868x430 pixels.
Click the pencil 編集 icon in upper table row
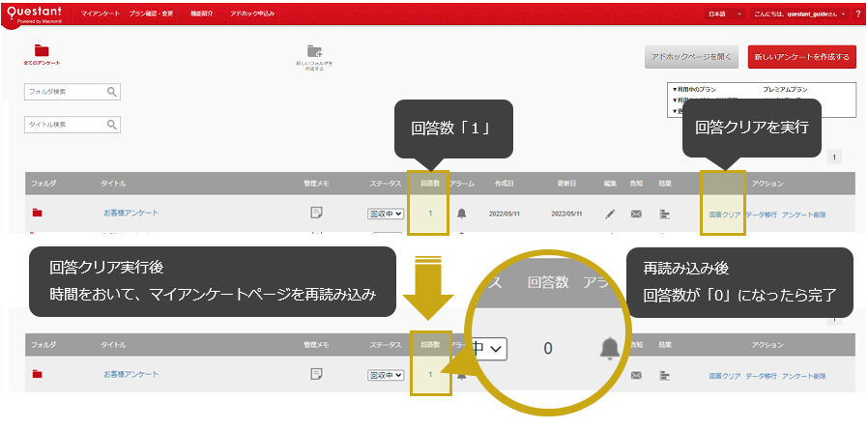610,214
